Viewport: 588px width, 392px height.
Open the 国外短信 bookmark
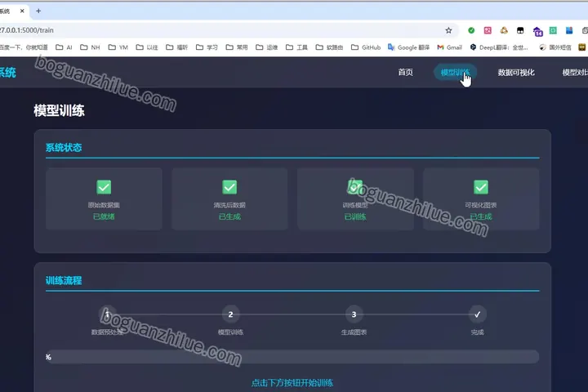pos(555,47)
